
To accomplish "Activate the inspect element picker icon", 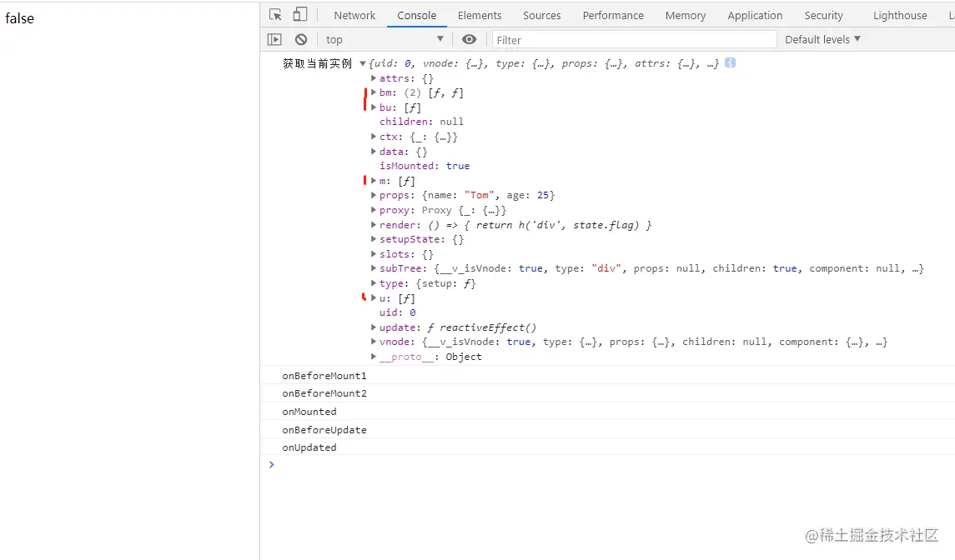I will tap(275, 15).
